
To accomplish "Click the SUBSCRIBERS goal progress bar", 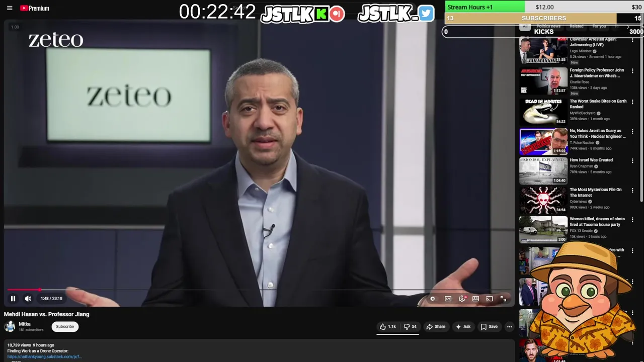I will [544, 18].
